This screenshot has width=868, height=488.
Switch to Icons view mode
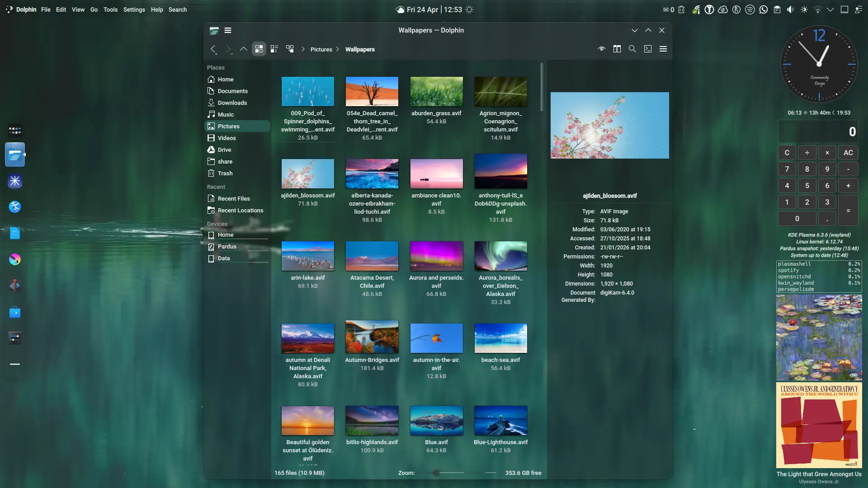(x=259, y=49)
